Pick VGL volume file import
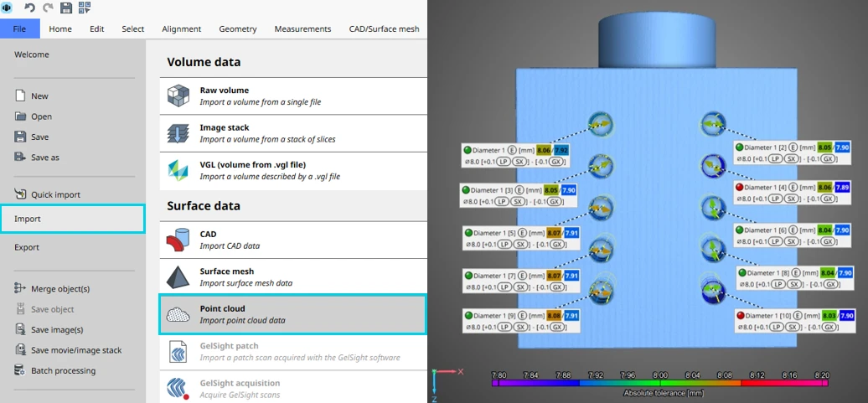The image size is (868, 403). [292, 171]
